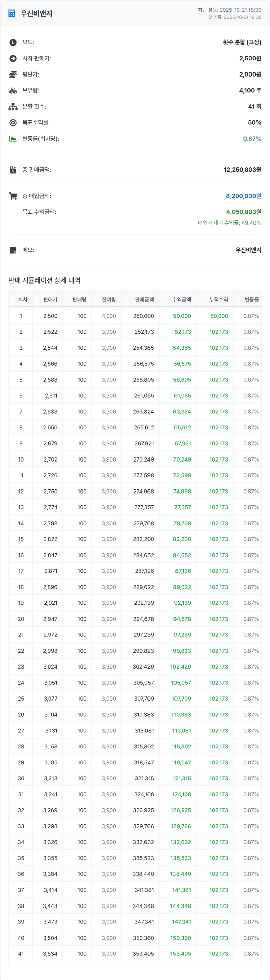
Task: Click row 41 sale price 3,534
Action: point(50,954)
